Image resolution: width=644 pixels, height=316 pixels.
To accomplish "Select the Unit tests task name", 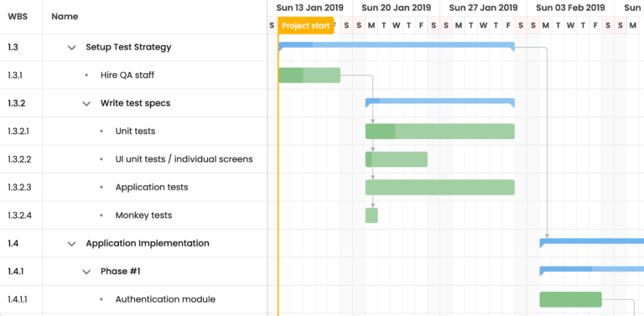I will coord(135,132).
